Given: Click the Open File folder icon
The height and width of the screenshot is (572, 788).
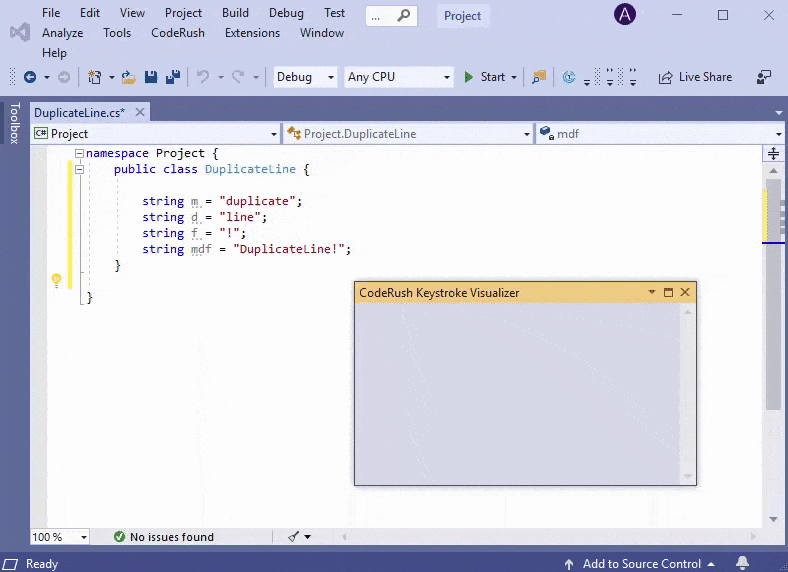Looking at the screenshot, I should [130, 77].
